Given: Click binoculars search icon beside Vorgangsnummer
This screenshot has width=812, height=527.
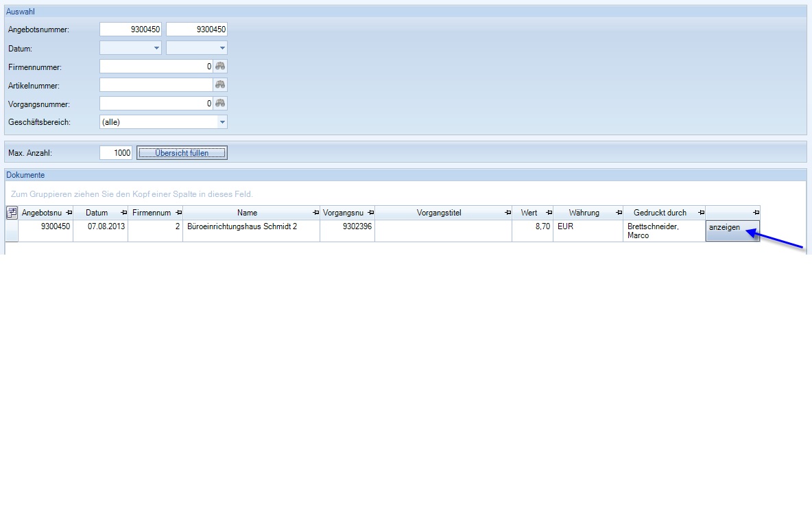Looking at the screenshot, I should point(220,104).
